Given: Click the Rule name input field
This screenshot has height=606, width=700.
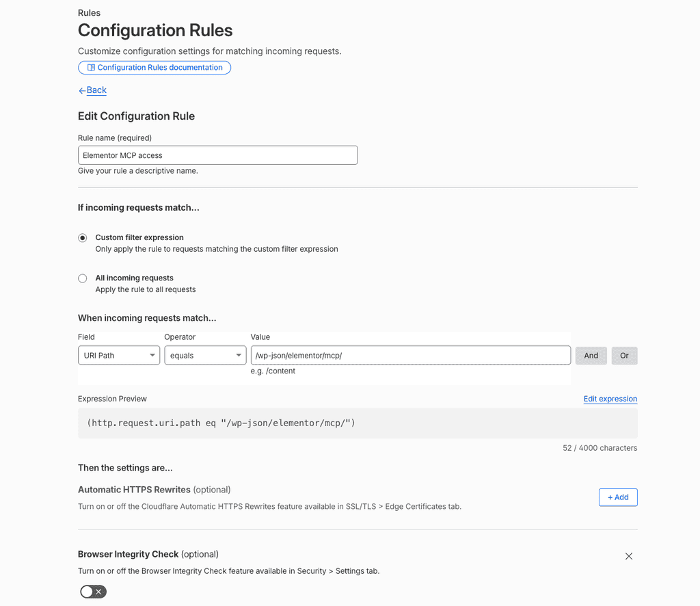Looking at the screenshot, I should (218, 155).
